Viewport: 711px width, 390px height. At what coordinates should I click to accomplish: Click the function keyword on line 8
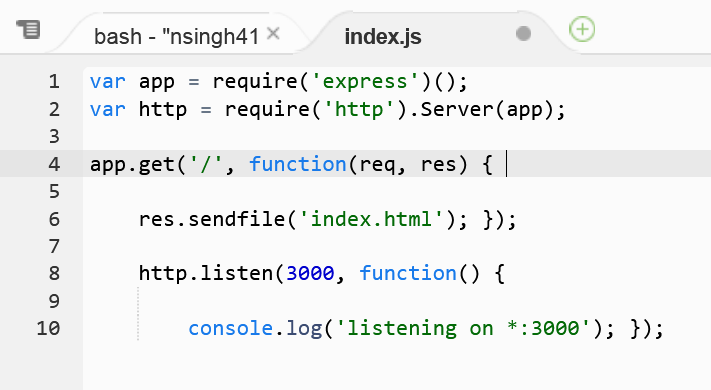click(x=408, y=273)
